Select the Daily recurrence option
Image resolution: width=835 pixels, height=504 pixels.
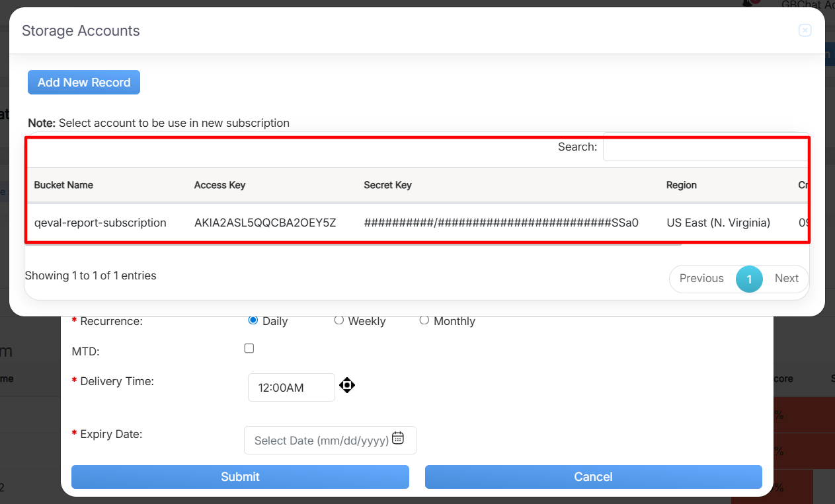click(x=253, y=320)
